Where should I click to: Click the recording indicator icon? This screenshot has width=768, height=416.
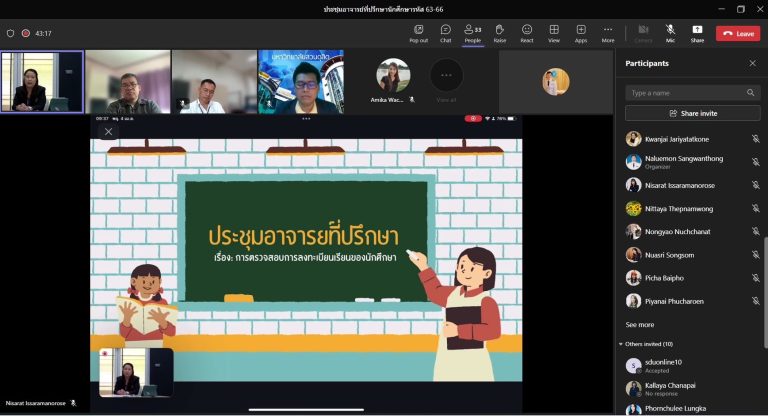tap(25, 33)
